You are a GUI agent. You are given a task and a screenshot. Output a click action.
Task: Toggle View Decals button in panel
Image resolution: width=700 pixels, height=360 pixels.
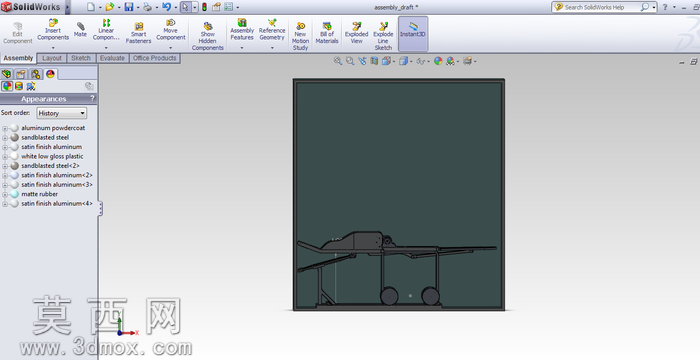[19, 86]
